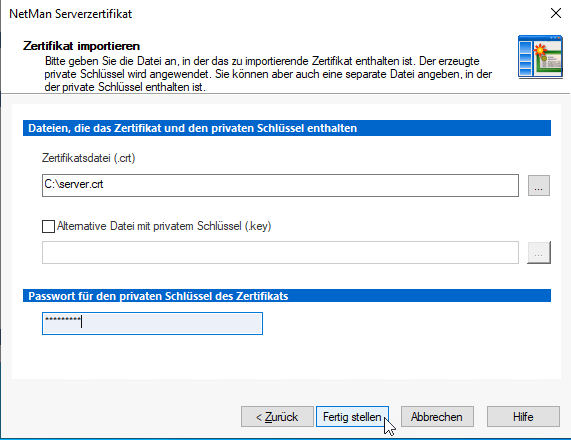
Task: Open file browser for private key file
Action: (539, 252)
